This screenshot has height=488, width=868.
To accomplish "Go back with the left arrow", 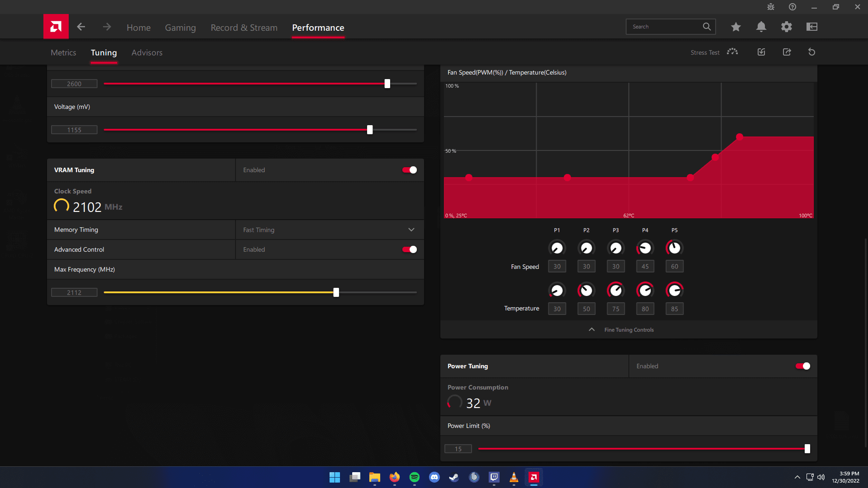I will (x=81, y=27).
